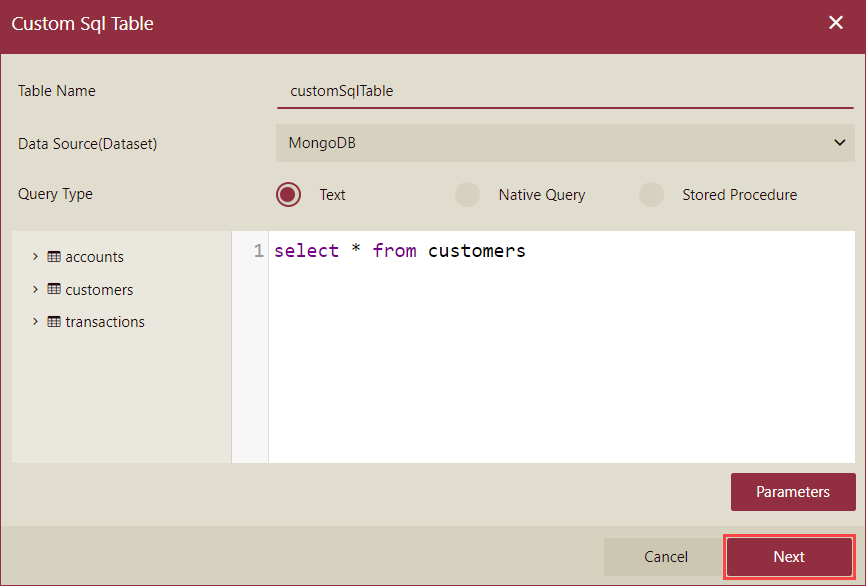This screenshot has height=586, width=866.
Task: Click the transactions table icon
Action: point(54,322)
